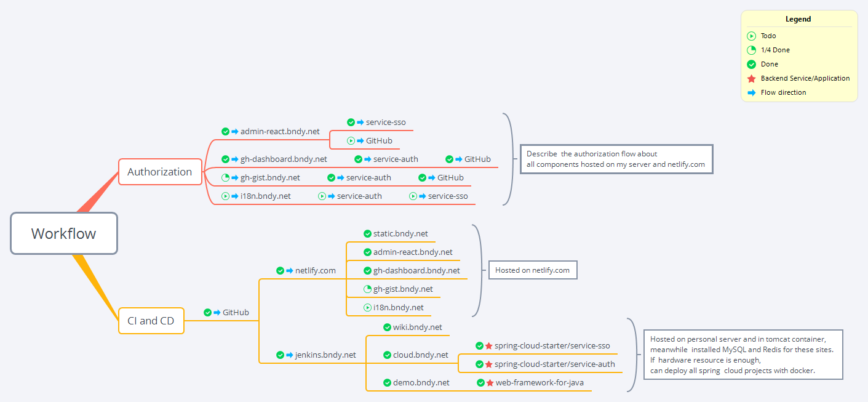Click the red star icon in the legend
This screenshot has height=402, width=868.
tap(751, 78)
